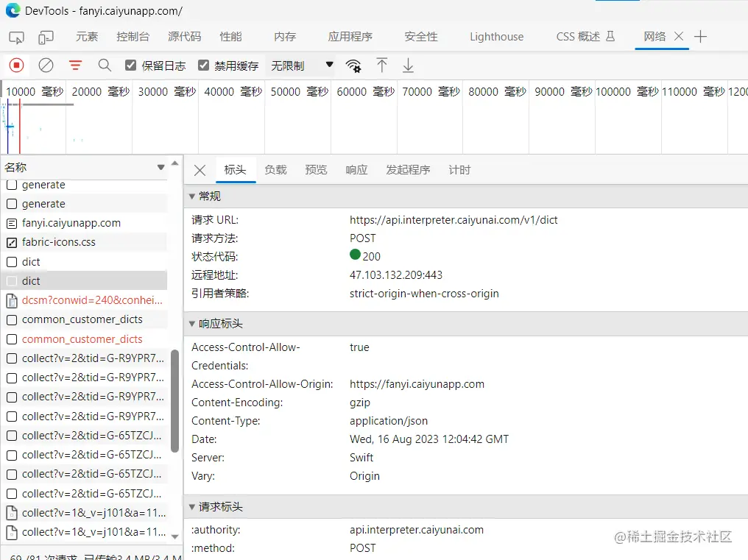Click the strict-origin-when-cross-origin policy value
748x560 pixels.
click(424, 294)
